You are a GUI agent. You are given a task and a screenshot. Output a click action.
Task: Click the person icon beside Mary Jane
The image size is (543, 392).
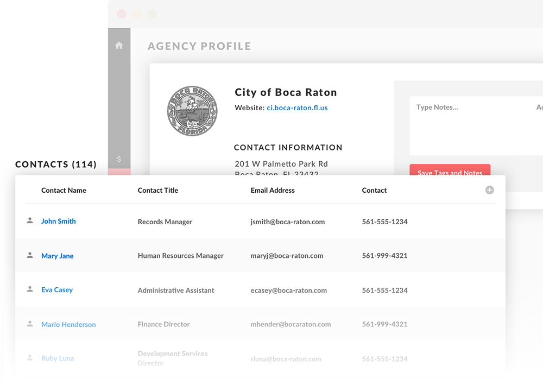30,255
